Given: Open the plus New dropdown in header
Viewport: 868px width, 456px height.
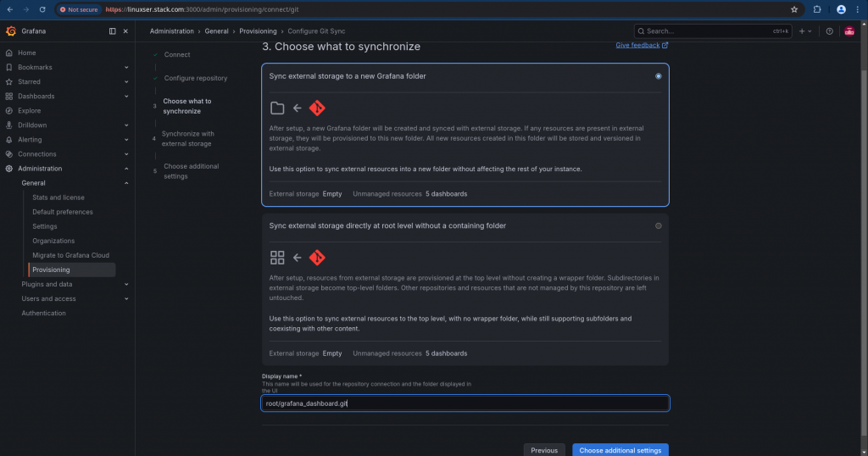Looking at the screenshot, I should [805, 31].
